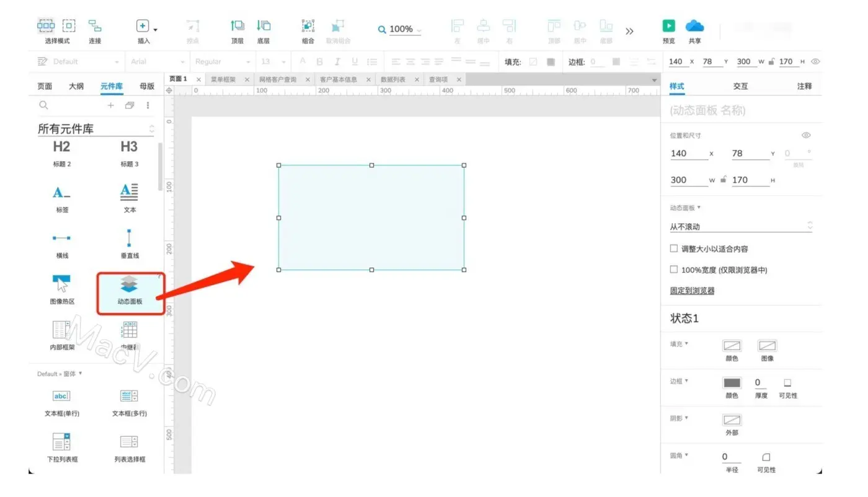This screenshot has width=868, height=497.
Task: Click the 插入 insert plus icon
Action: 143,26
